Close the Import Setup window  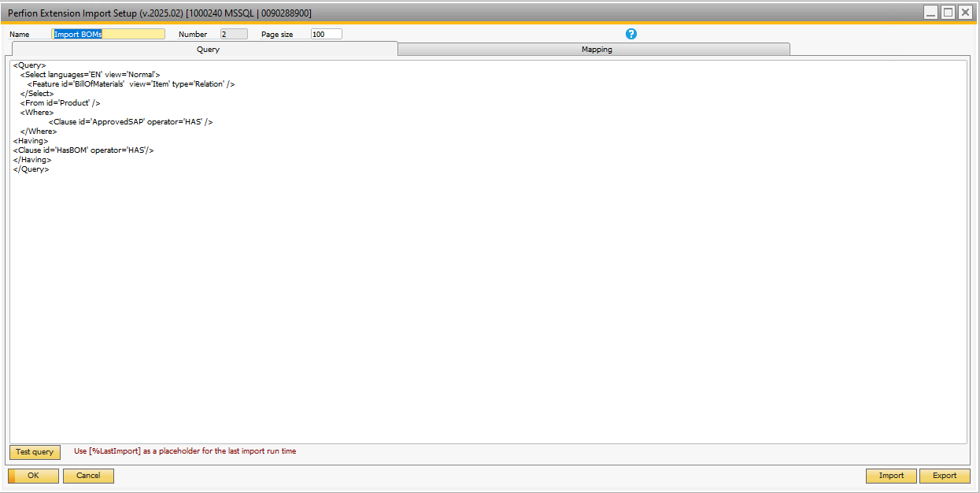[964, 12]
